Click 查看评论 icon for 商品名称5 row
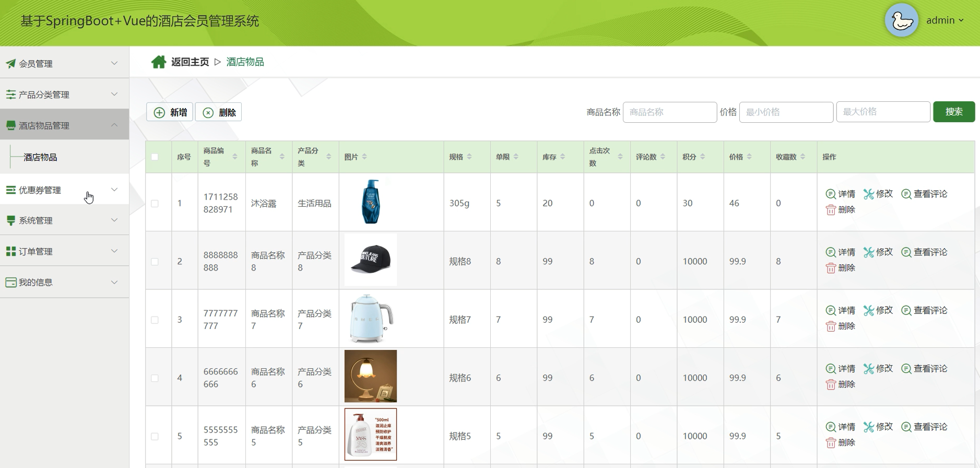This screenshot has width=980, height=468. coord(906,427)
